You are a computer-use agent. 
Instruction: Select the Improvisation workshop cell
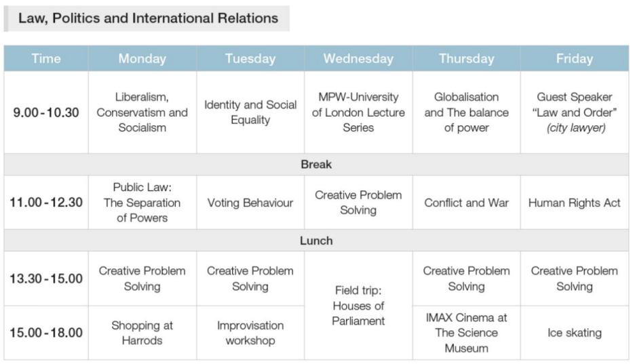pyautogui.click(x=250, y=333)
